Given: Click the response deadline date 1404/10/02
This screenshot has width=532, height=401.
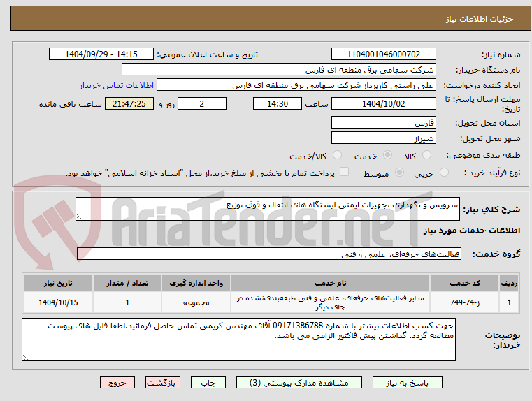Looking at the screenshot, I should pos(383,103).
